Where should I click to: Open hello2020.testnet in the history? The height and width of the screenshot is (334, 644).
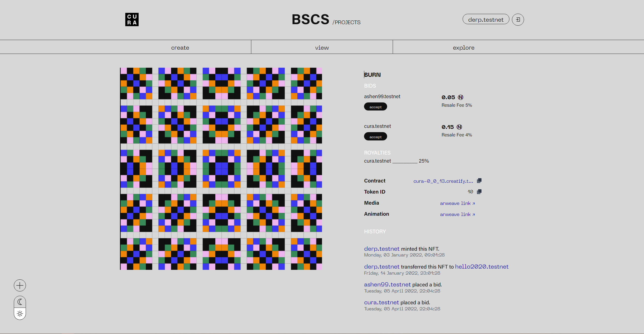point(481,267)
